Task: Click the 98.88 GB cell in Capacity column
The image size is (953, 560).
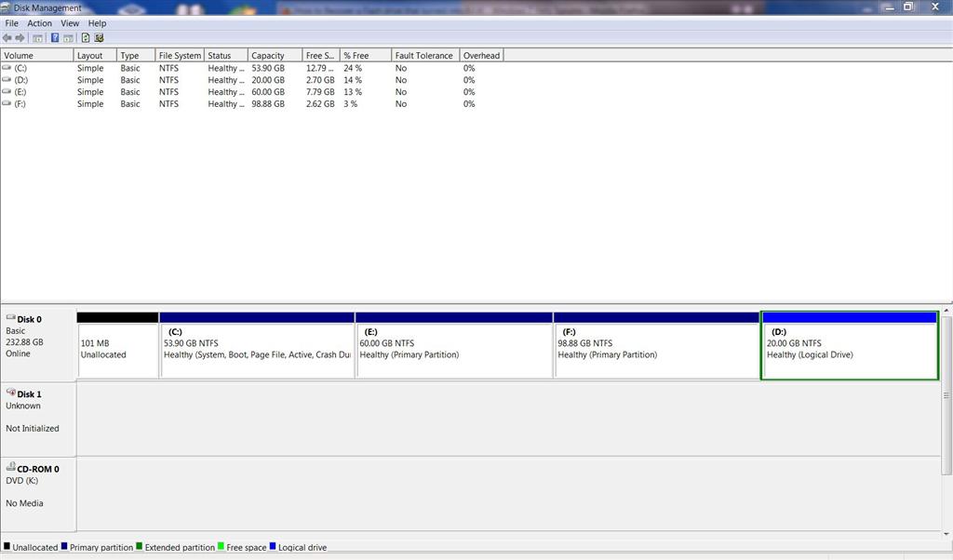Action: [268, 104]
